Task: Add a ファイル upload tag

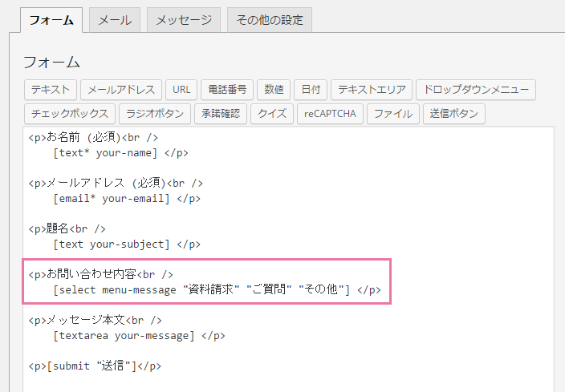Action: [393, 114]
